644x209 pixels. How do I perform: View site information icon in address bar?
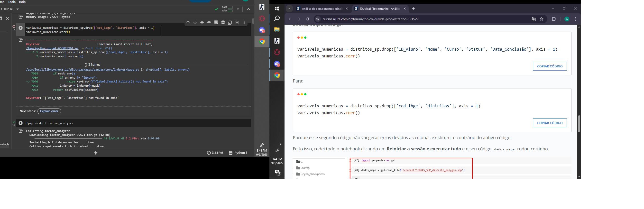coord(318,19)
